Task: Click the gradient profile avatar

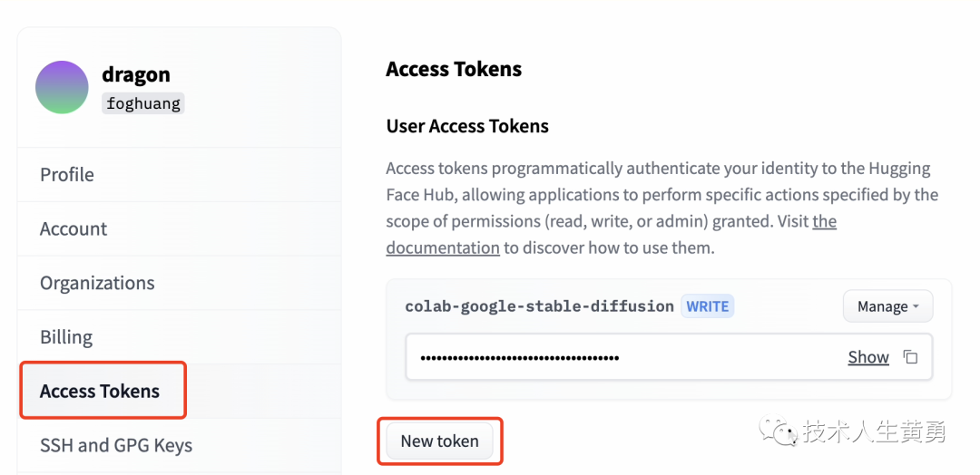Action: [62, 87]
